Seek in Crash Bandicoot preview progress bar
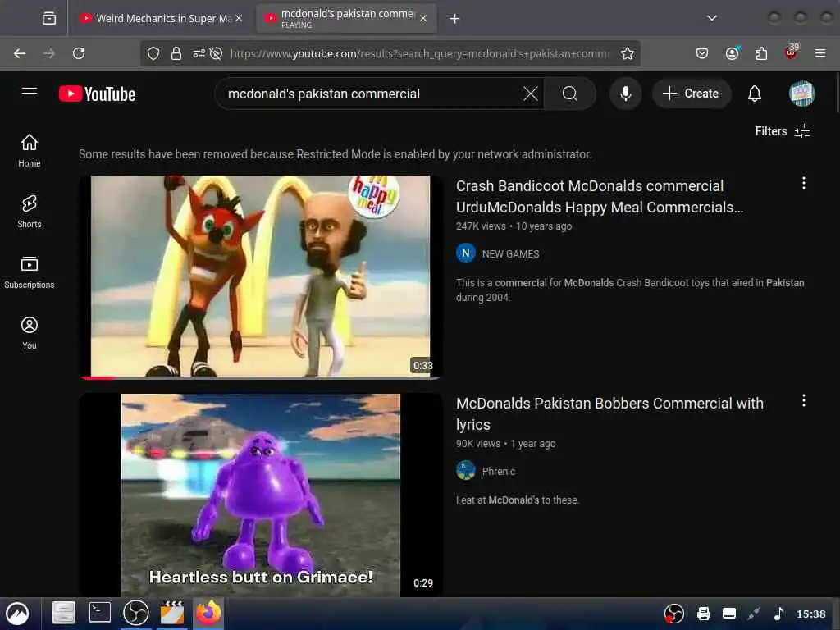 260,377
